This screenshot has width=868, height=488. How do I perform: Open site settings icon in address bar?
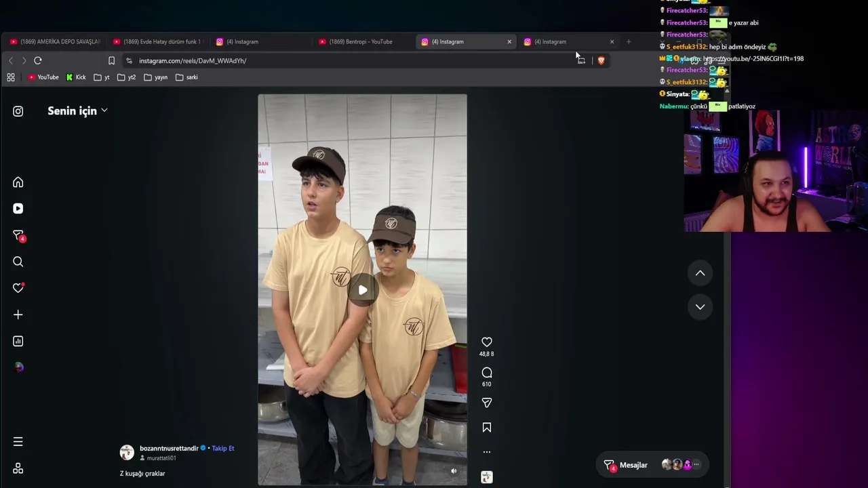130,60
